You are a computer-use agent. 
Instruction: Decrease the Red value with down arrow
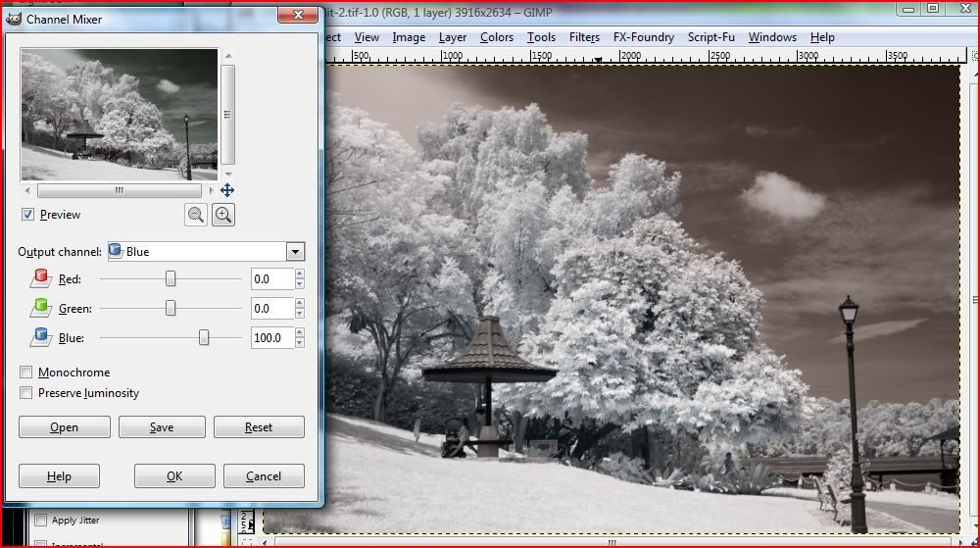299,284
